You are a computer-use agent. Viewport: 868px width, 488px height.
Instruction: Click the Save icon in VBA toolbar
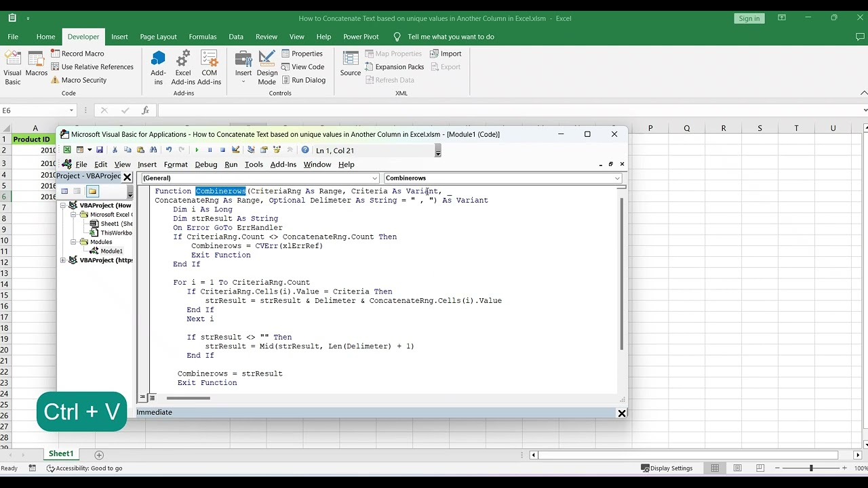tap(100, 150)
